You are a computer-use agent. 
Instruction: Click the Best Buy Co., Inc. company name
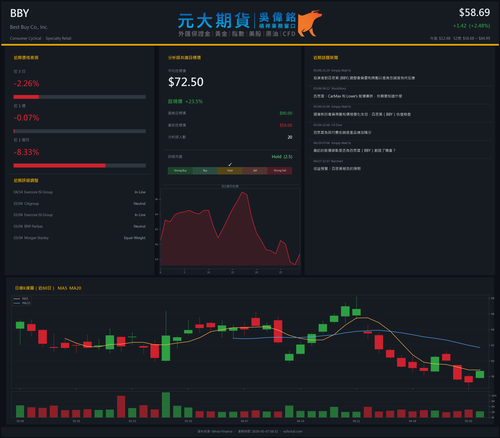[x=29, y=27]
